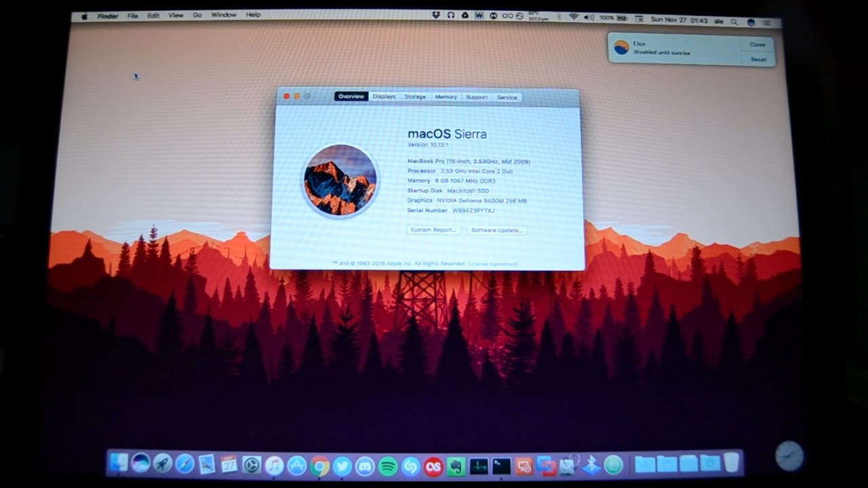
Task: Open Calendar icon in dock
Action: (x=229, y=464)
